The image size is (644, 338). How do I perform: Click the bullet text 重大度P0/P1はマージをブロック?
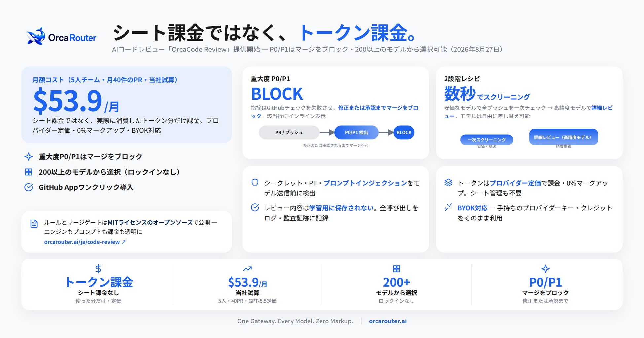click(x=90, y=156)
